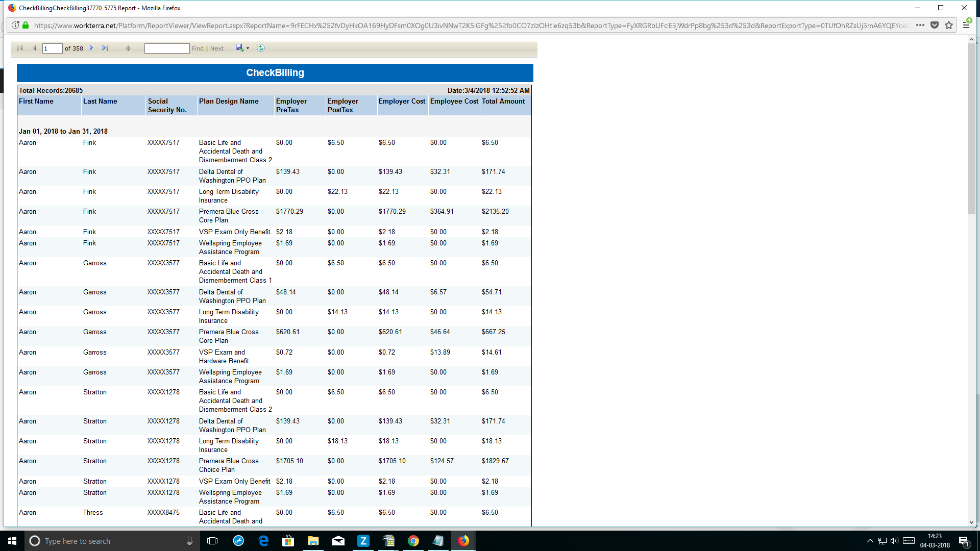
Task: Jump to last report page
Action: [105, 48]
